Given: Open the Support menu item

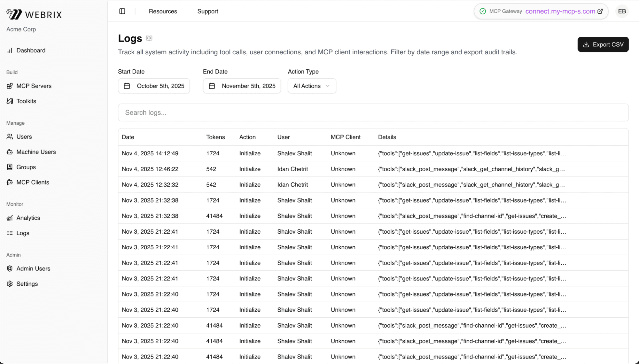Looking at the screenshot, I should [x=207, y=11].
